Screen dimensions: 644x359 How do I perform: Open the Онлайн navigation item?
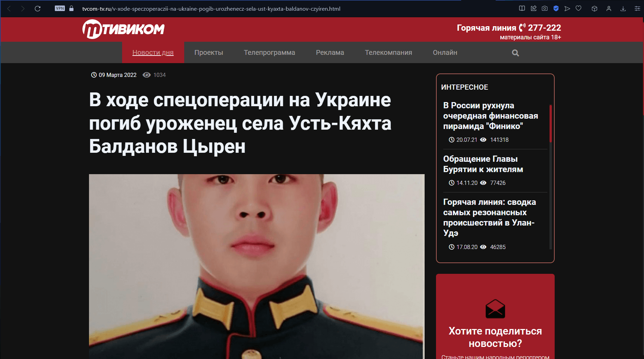click(x=445, y=52)
